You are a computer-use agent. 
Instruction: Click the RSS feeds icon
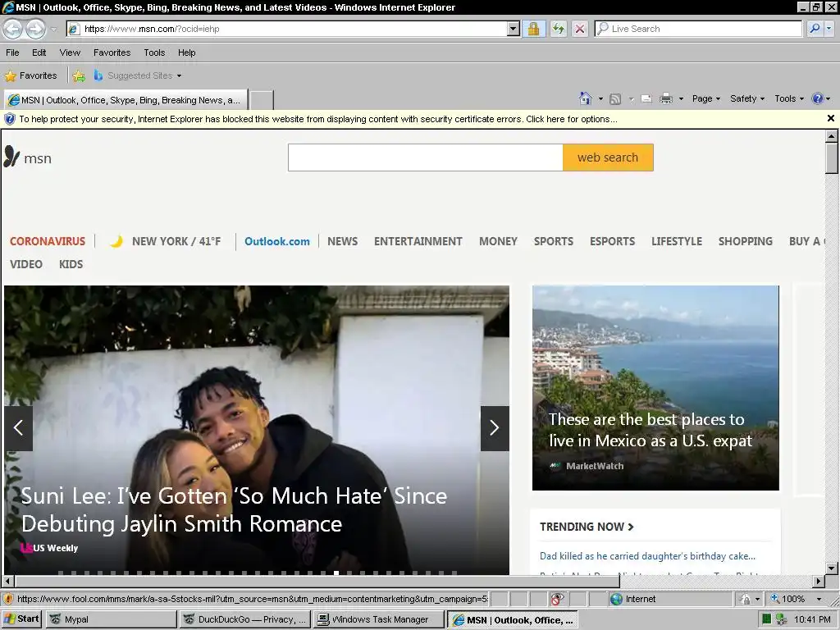(x=615, y=98)
